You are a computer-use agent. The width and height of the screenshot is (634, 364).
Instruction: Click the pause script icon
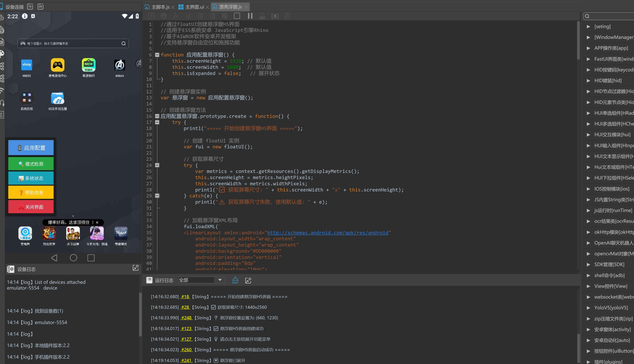coord(250,16)
